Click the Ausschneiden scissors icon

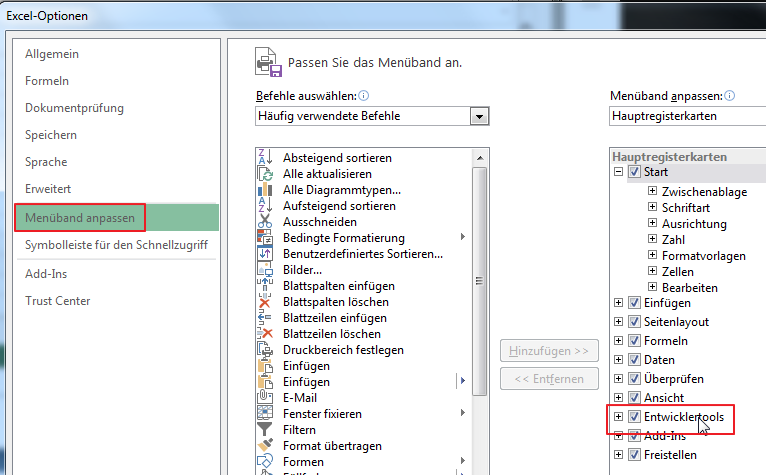coord(265,222)
